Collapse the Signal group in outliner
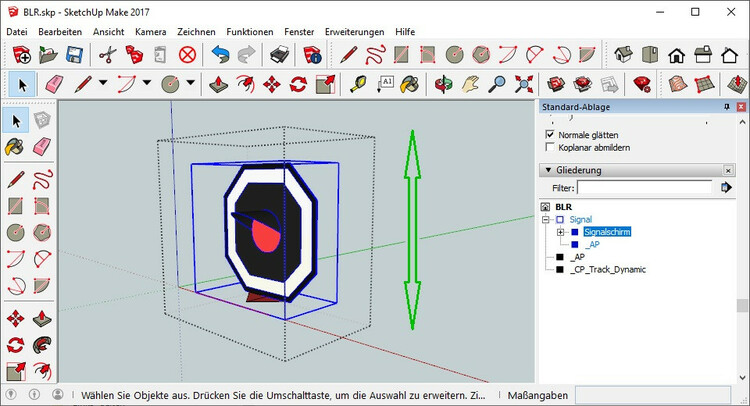Image resolution: width=750 pixels, height=406 pixels. click(x=547, y=219)
